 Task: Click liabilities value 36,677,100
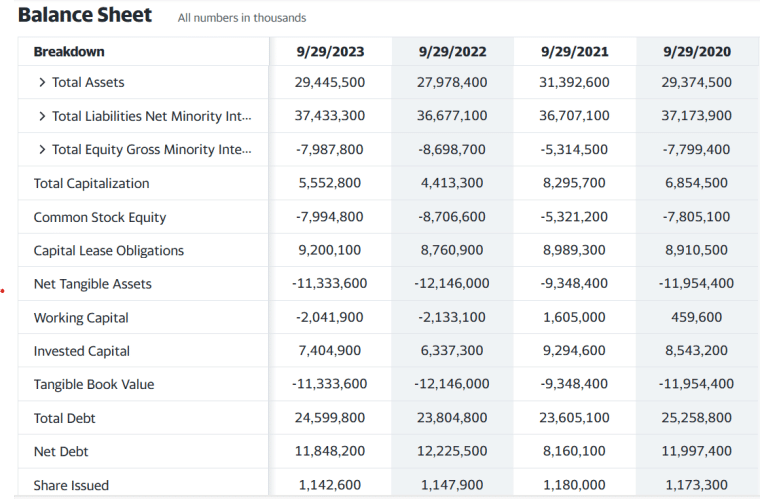pos(452,116)
